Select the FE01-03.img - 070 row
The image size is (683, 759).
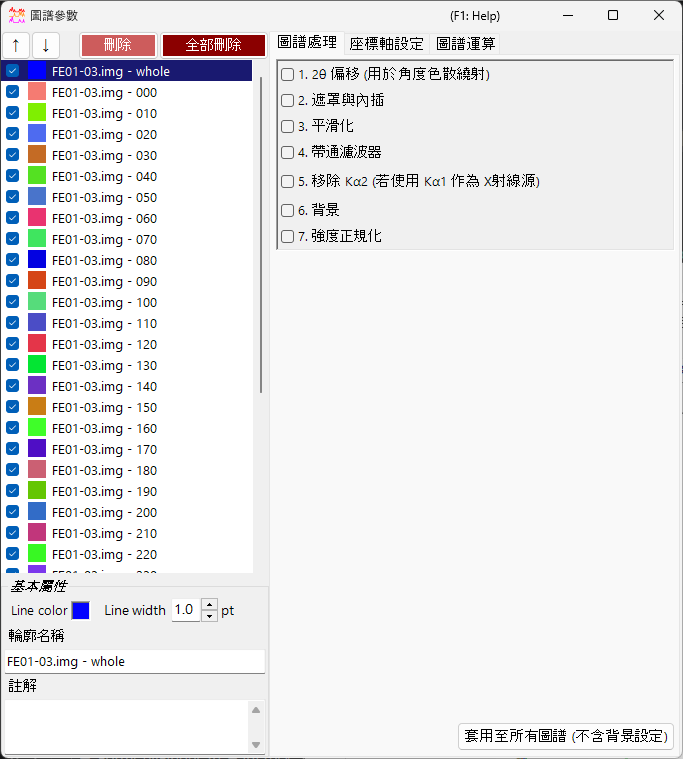point(127,239)
